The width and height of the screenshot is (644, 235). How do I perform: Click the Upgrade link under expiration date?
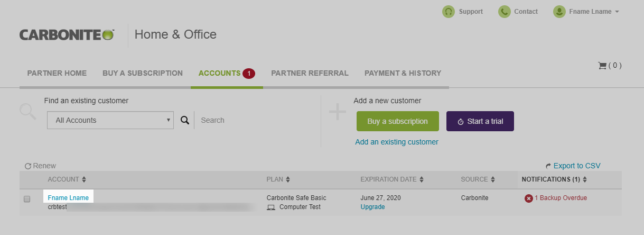click(372, 207)
